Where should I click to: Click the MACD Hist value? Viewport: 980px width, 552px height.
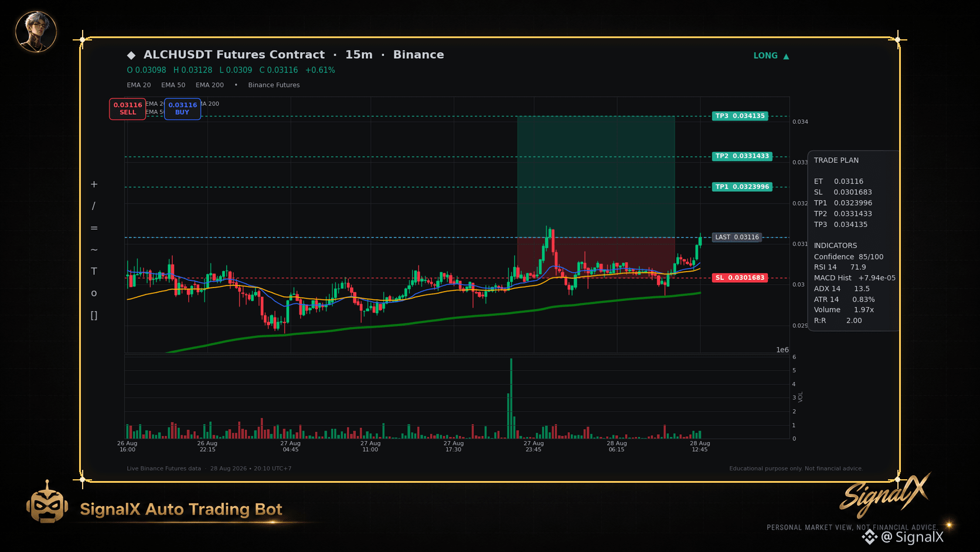tap(855, 278)
